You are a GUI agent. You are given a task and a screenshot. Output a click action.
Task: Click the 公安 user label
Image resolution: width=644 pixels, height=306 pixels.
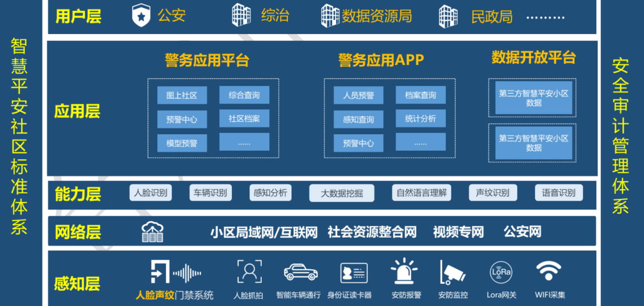pyautogui.click(x=172, y=15)
